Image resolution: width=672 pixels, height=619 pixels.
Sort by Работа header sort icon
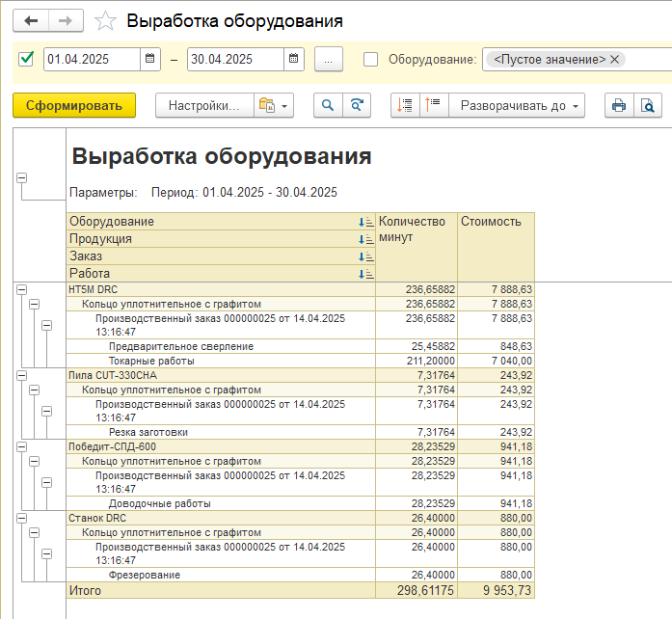[366, 274]
